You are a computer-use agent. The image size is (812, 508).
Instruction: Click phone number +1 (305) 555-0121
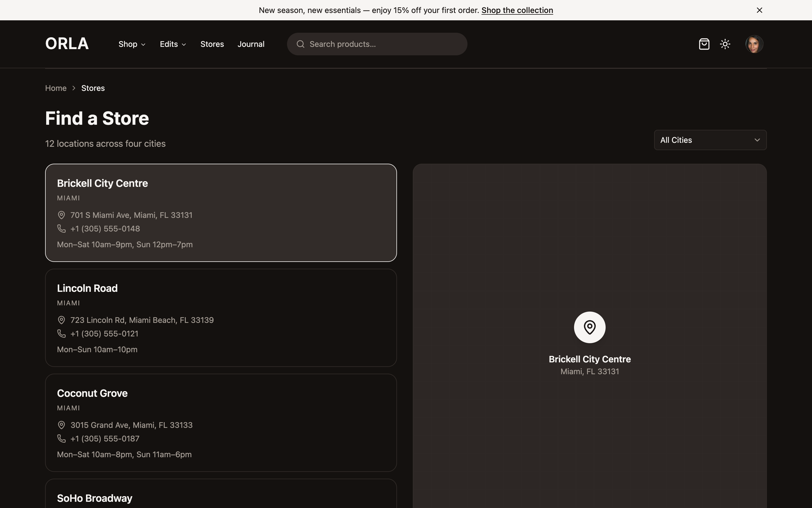pyautogui.click(x=104, y=334)
